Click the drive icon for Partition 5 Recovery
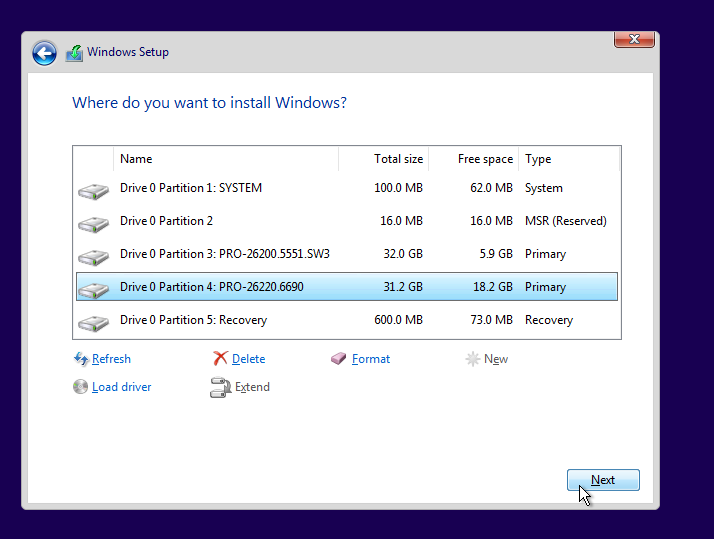Image resolution: width=714 pixels, height=539 pixels. coord(93,323)
